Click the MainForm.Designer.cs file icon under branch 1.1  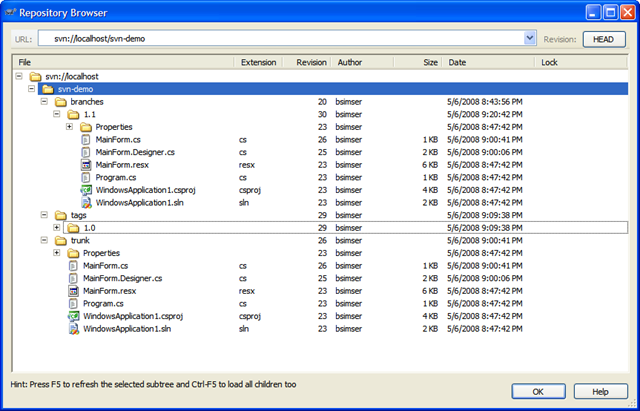[86, 152]
